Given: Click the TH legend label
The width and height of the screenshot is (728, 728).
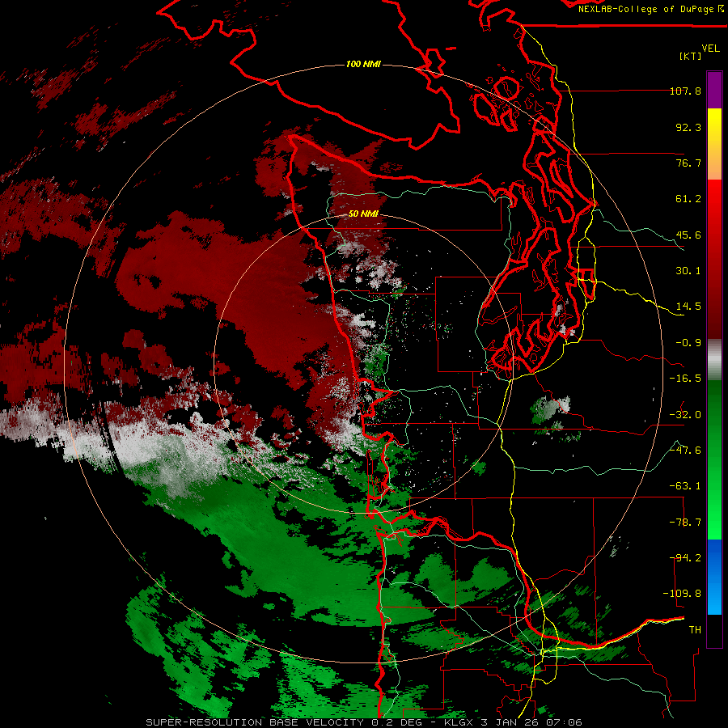Looking at the screenshot, I should [x=695, y=630].
